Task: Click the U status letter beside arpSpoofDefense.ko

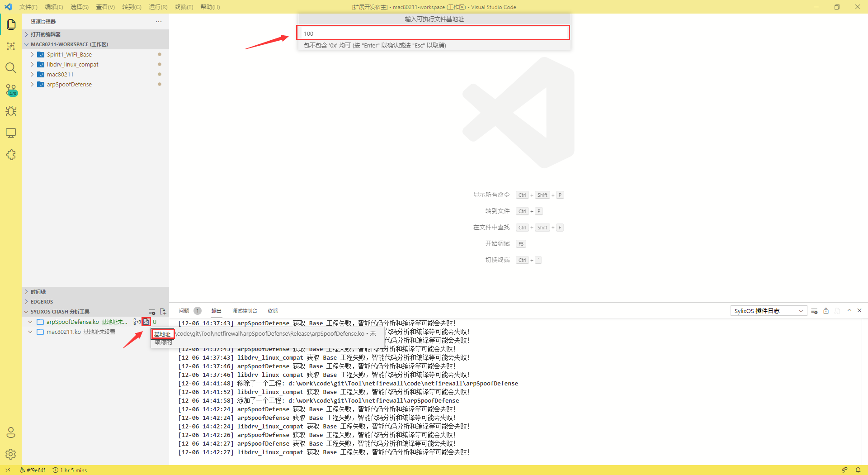Action: click(x=155, y=322)
